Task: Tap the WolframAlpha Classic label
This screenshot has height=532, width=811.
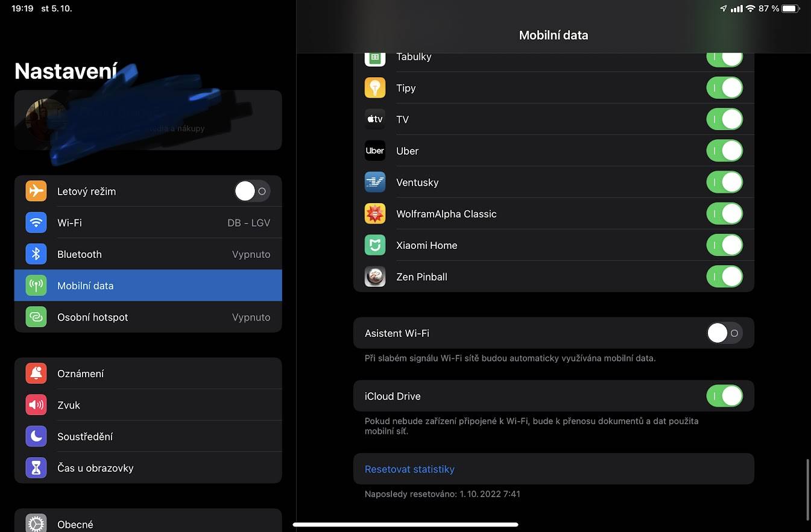Action: 446,214
